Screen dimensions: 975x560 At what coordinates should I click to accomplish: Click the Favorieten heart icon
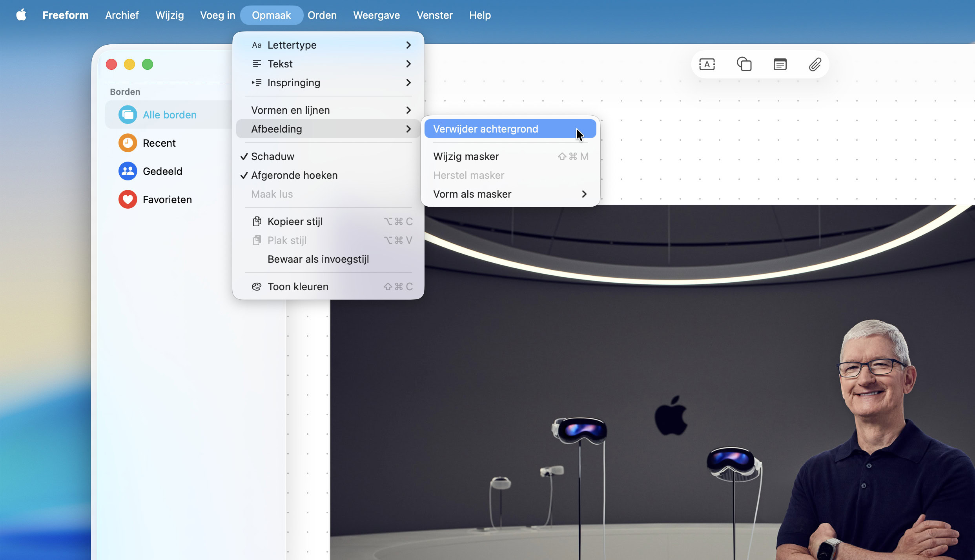tap(128, 200)
